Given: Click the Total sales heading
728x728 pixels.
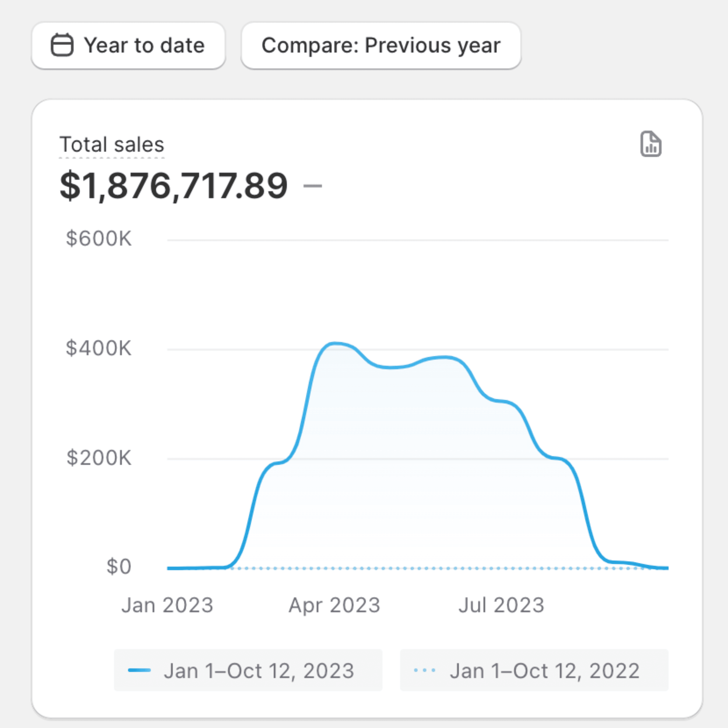Looking at the screenshot, I should (x=112, y=144).
